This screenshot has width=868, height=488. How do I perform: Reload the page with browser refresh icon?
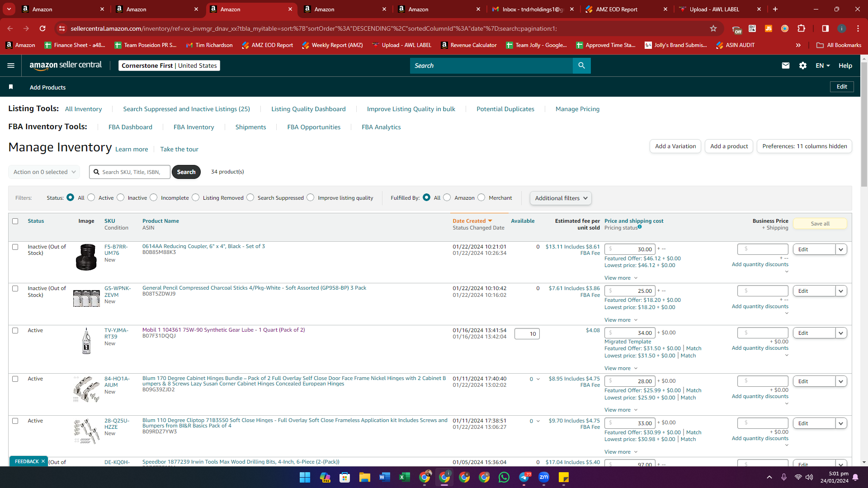(x=42, y=28)
